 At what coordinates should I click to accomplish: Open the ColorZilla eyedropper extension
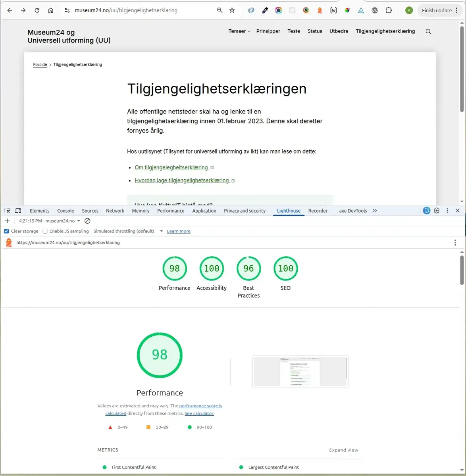(x=265, y=10)
